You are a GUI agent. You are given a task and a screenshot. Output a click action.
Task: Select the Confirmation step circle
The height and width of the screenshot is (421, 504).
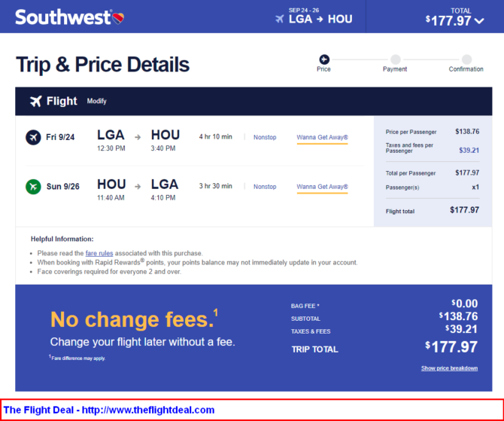click(x=466, y=59)
